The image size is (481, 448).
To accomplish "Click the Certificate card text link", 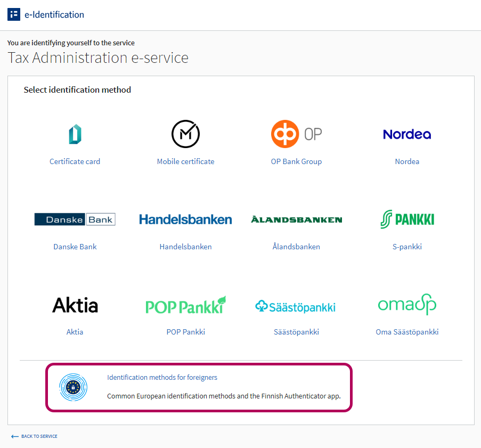I will click(75, 161).
